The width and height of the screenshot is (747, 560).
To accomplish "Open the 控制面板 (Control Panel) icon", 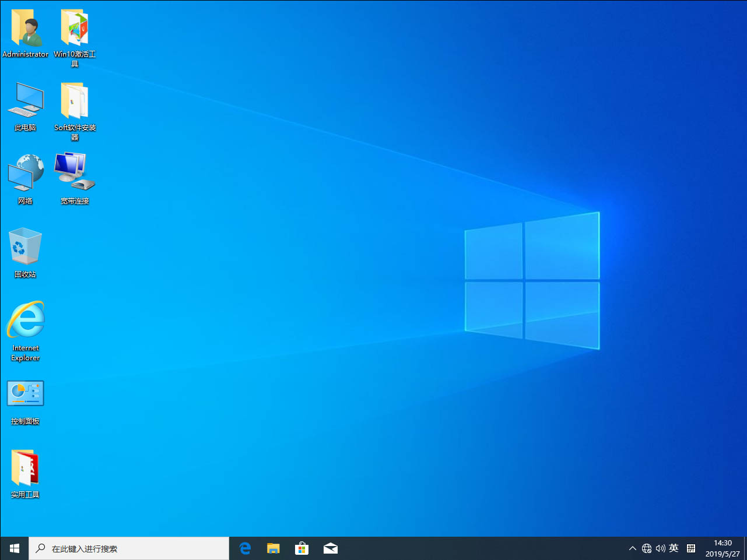I will click(x=25, y=393).
